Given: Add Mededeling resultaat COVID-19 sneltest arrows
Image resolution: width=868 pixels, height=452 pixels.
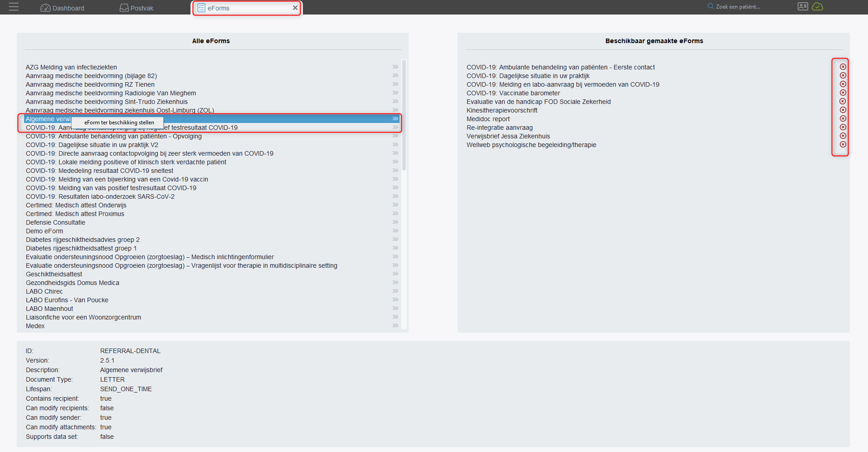Looking at the screenshot, I should point(395,170).
